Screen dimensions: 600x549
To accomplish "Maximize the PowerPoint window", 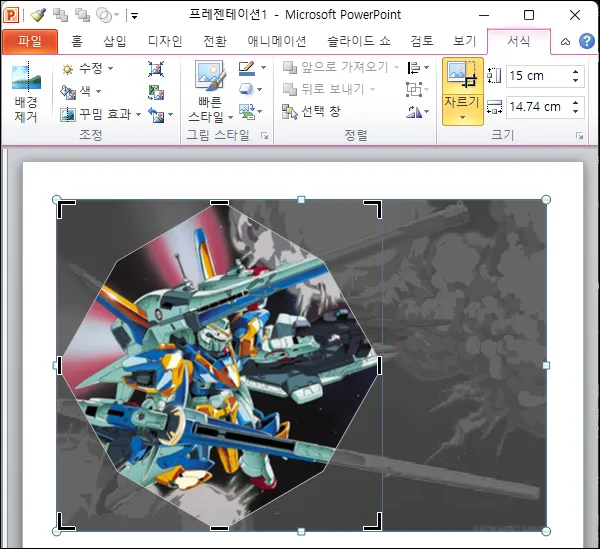I will tap(529, 15).
